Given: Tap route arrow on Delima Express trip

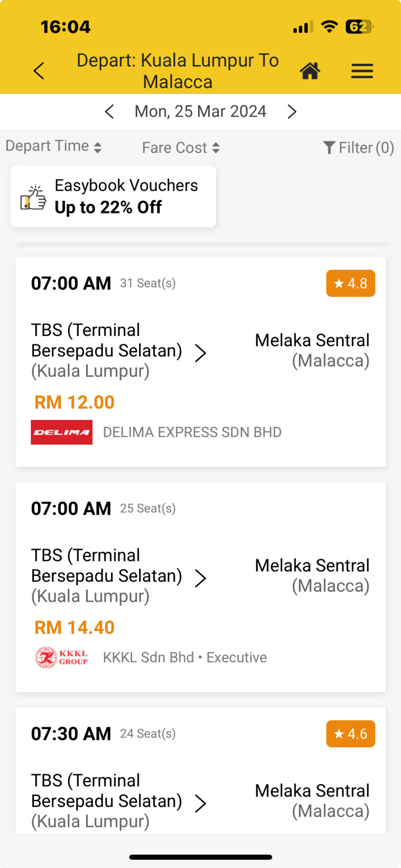Looking at the screenshot, I should tap(200, 353).
